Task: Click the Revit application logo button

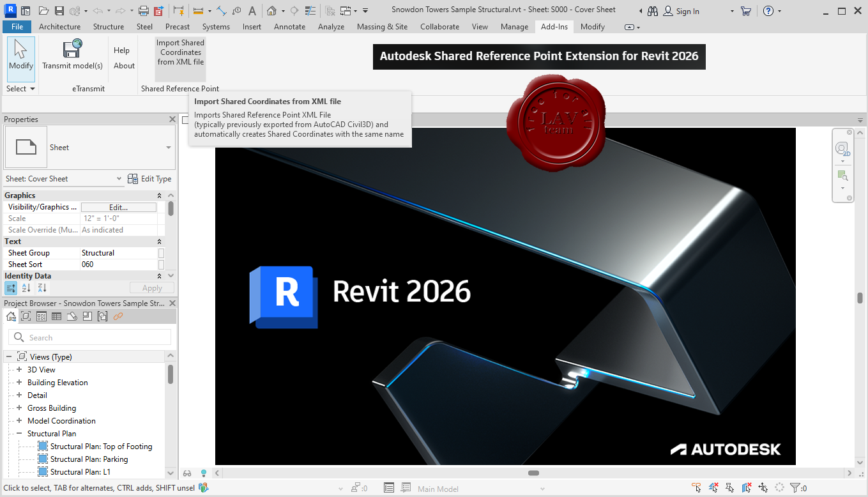Action: 10,11
